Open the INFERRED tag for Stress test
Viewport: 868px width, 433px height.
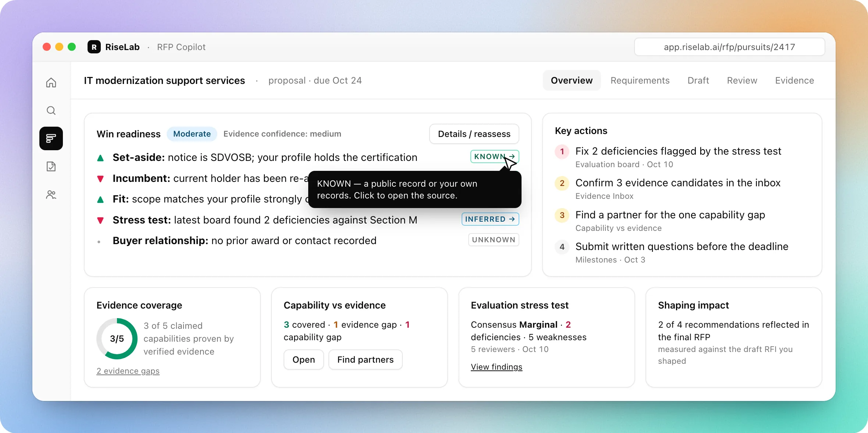[x=490, y=219]
